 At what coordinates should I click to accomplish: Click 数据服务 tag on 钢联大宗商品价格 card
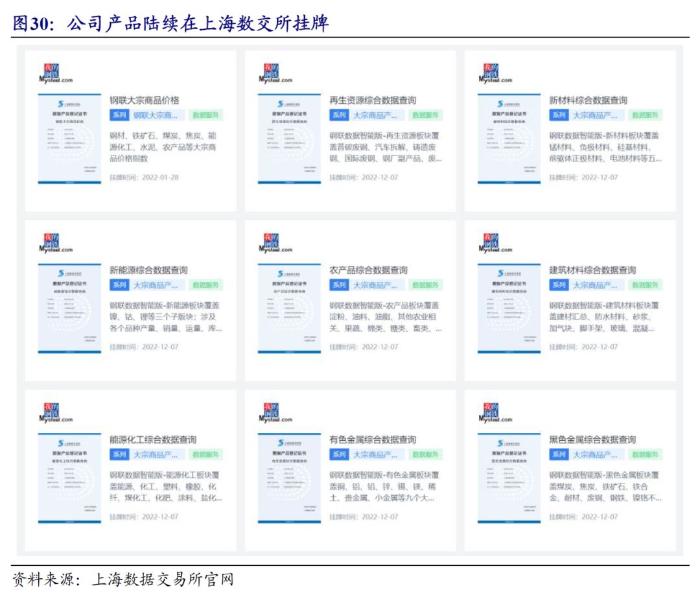click(205, 115)
